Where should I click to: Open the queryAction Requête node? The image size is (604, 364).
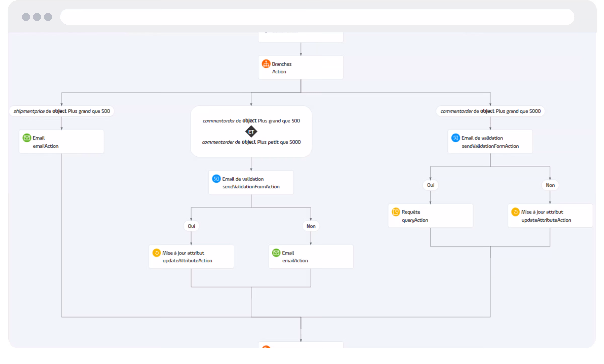click(430, 216)
